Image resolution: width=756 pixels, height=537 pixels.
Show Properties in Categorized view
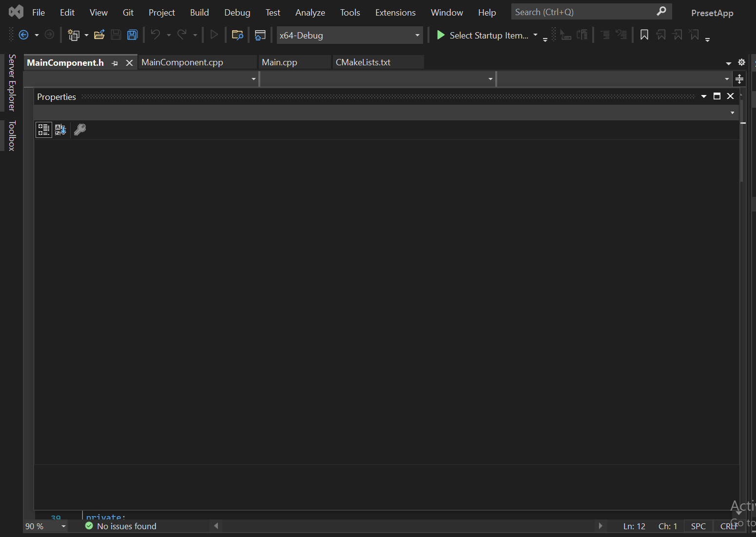(44, 130)
